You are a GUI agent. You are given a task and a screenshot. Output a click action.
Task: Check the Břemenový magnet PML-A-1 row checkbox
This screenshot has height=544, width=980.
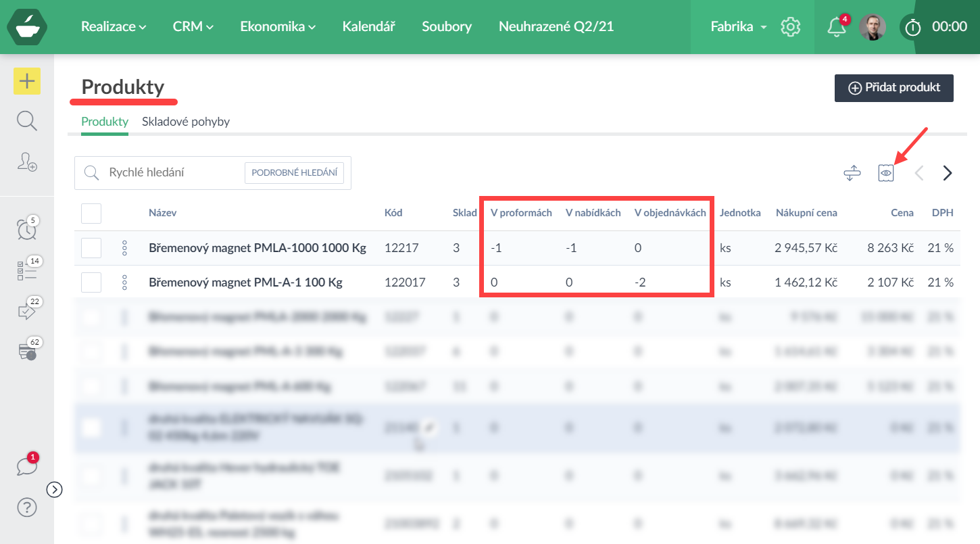91,282
